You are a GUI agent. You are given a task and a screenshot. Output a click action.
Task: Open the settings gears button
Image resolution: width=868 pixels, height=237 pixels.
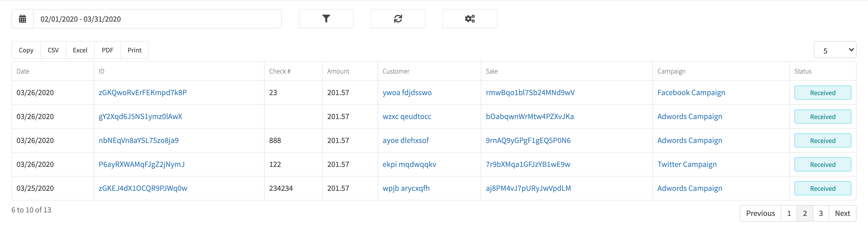[x=469, y=19]
